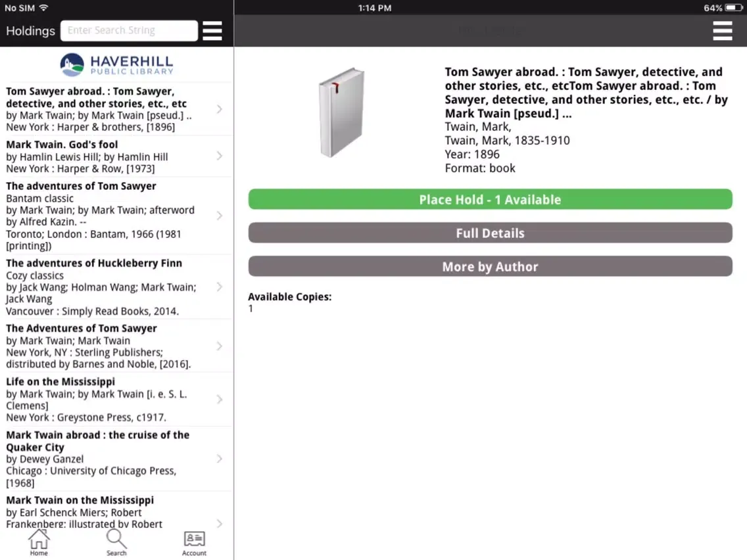747x560 pixels.
Task: Expand chevron for Mark Twain. God's fool
Action: 219,156
